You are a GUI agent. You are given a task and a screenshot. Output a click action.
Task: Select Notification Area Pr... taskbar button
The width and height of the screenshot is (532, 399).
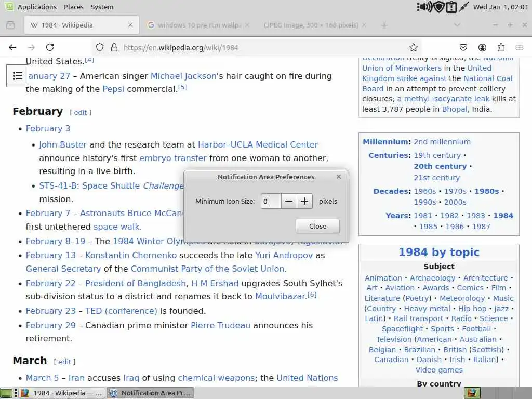pyautogui.click(x=151, y=393)
